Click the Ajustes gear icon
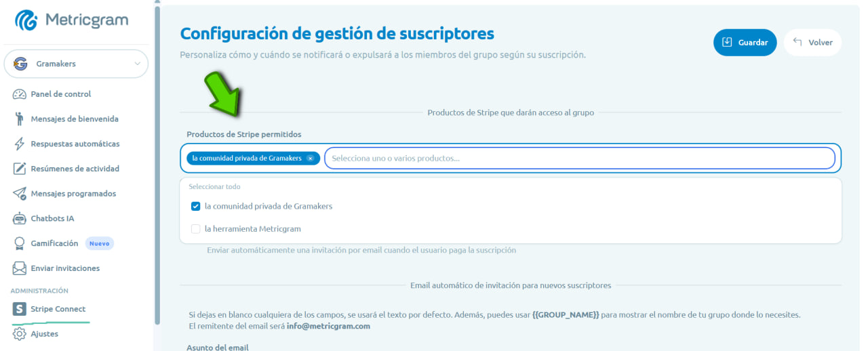This screenshot has height=351, width=868. 20,334
